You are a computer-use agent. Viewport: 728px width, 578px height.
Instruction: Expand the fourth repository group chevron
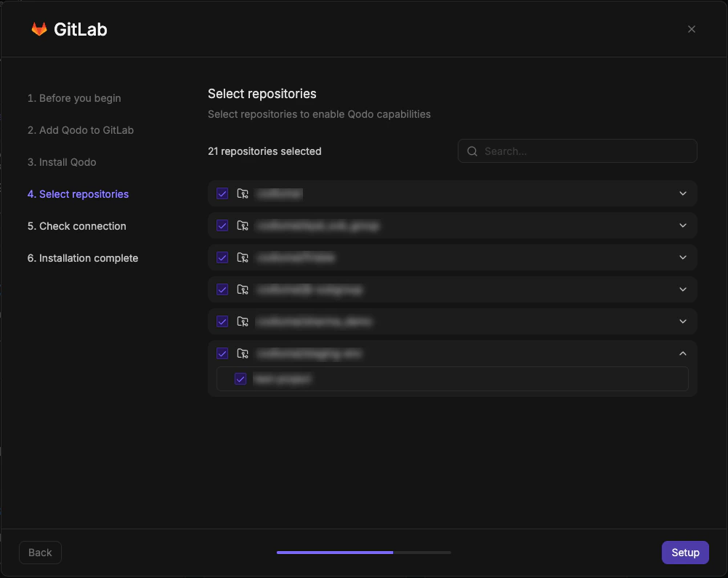(683, 289)
